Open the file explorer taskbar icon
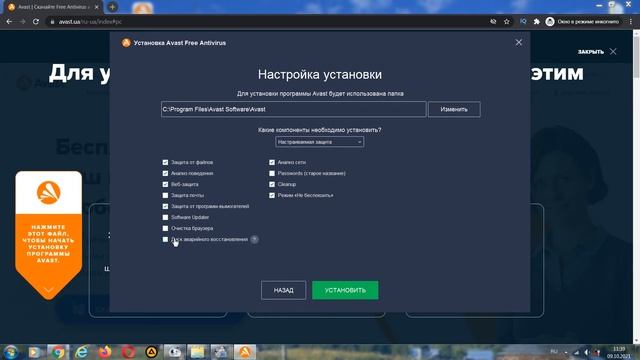Screen dimensions: 640x360 198,352
